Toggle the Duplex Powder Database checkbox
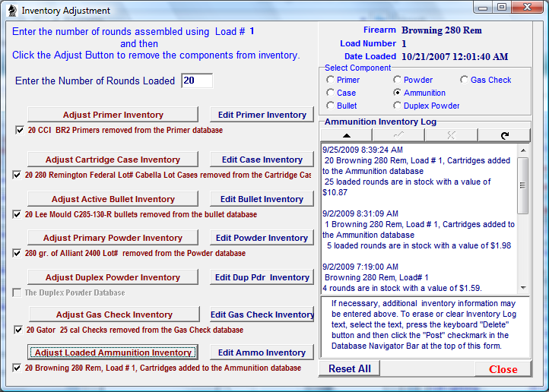This screenshot has height=392, width=549. 17,292
